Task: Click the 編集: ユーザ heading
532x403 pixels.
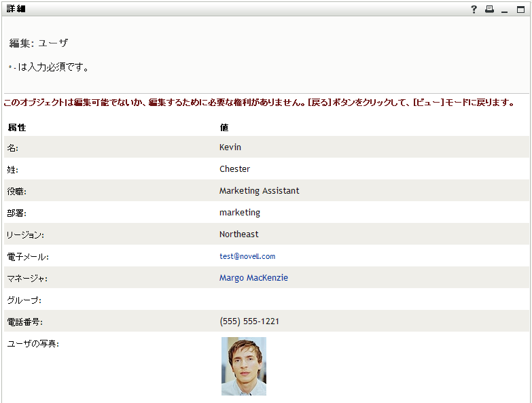Action: coord(39,43)
